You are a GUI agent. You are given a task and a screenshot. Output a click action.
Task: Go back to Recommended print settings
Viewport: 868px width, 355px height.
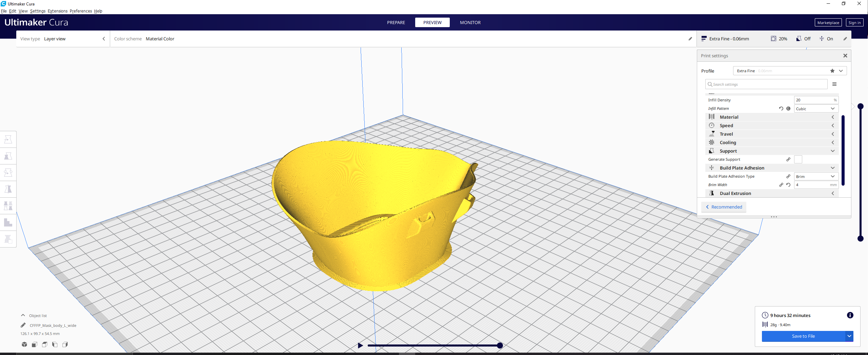coord(724,207)
